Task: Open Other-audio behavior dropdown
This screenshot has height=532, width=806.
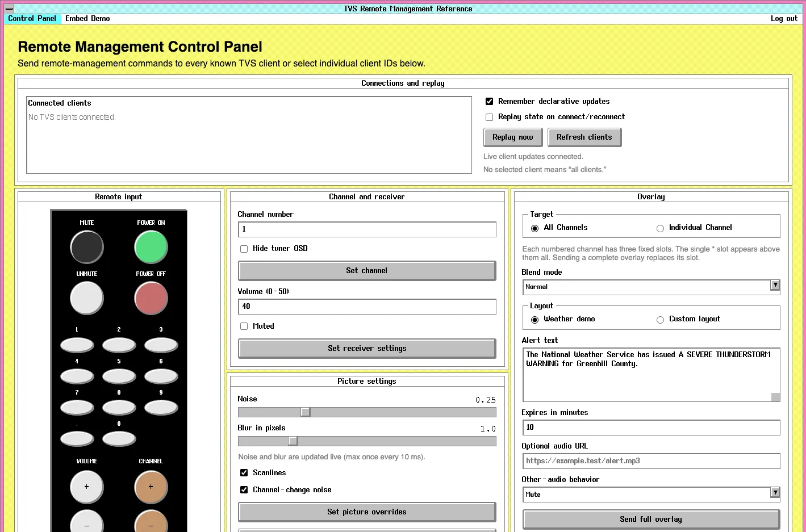Action: coord(651,495)
